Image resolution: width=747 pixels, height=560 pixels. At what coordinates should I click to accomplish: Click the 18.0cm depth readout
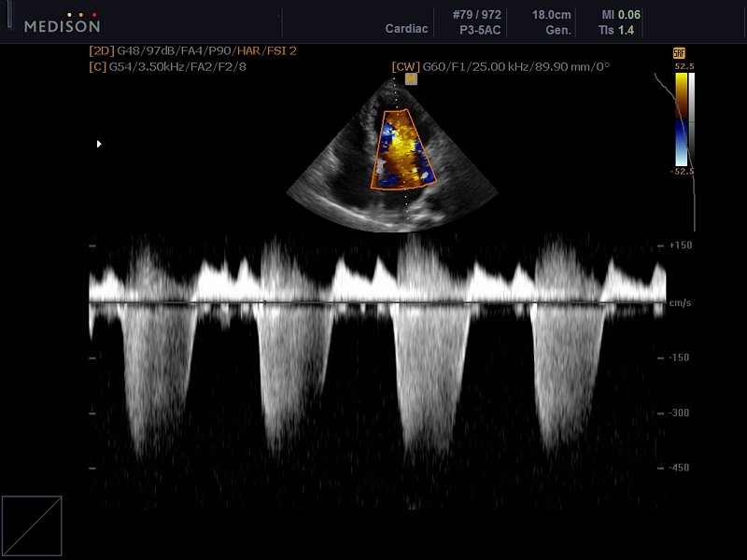click(x=552, y=15)
